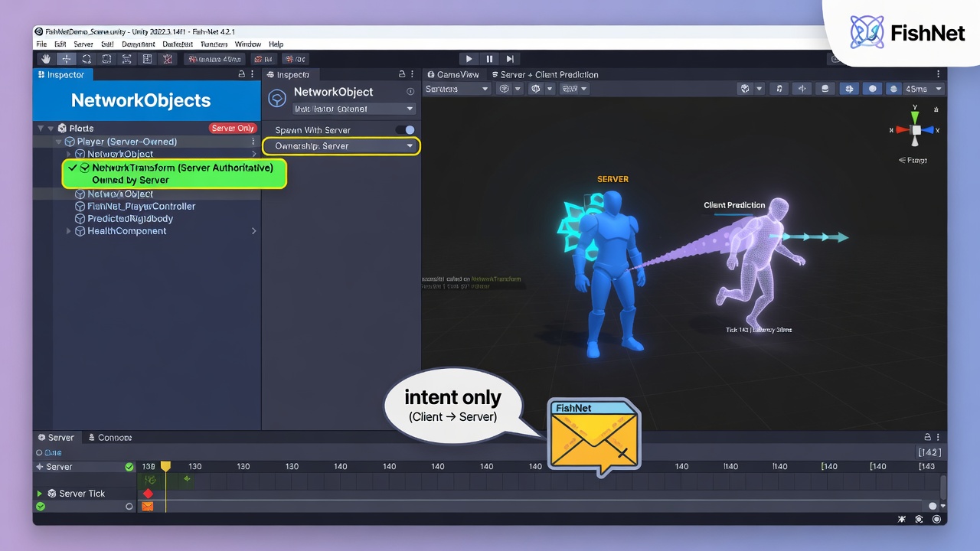The height and width of the screenshot is (551, 980).
Task: Select the Server tab in bottom panel
Action: tap(57, 438)
